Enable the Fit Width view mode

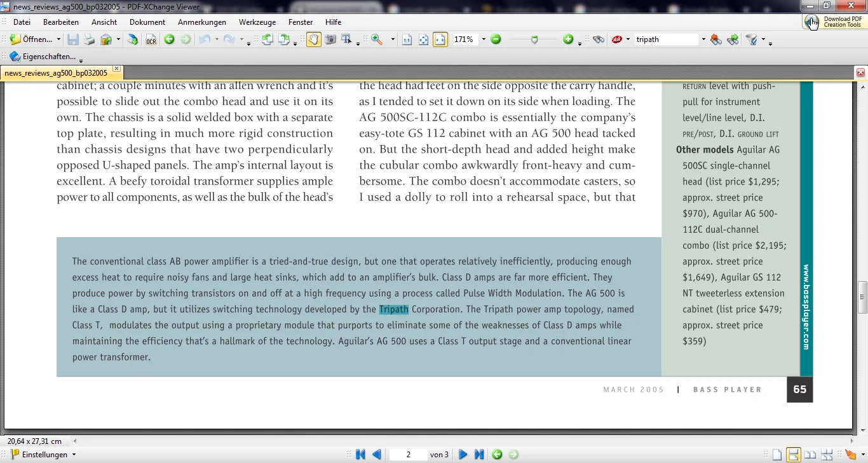tap(440, 39)
